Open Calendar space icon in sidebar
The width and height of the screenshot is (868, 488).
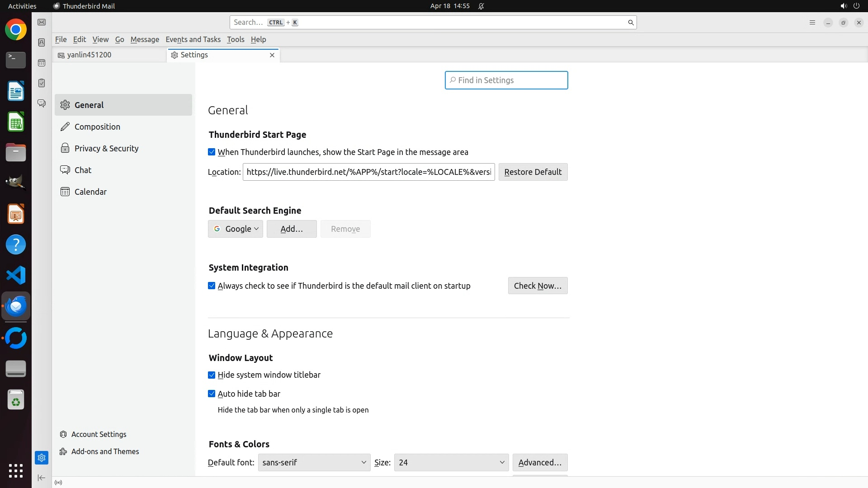42,63
